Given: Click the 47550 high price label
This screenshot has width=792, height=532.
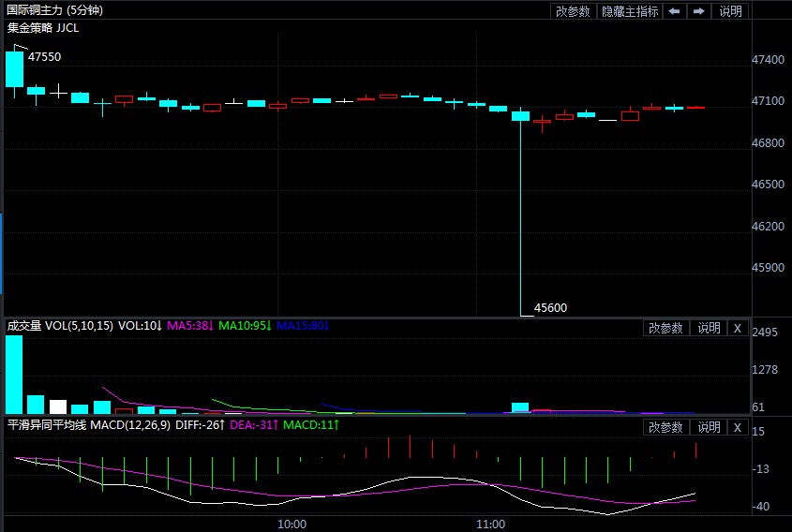Looking at the screenshot, I should click(44, 56).
